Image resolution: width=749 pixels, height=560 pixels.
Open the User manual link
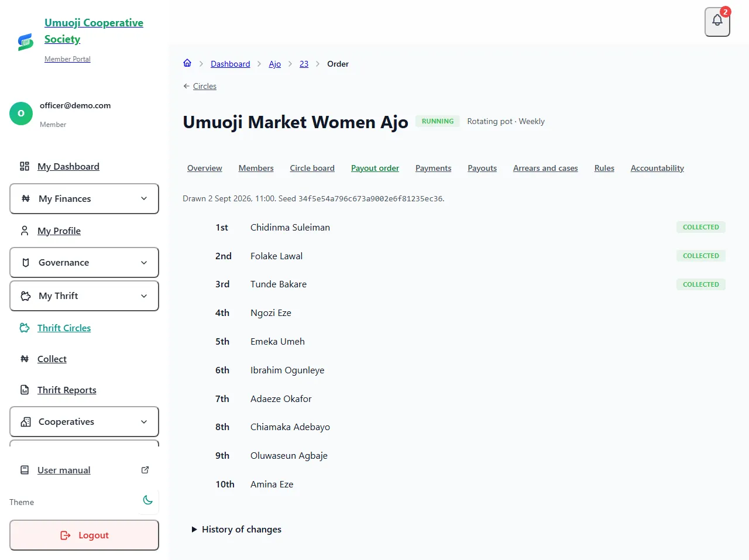click(64, 470)
